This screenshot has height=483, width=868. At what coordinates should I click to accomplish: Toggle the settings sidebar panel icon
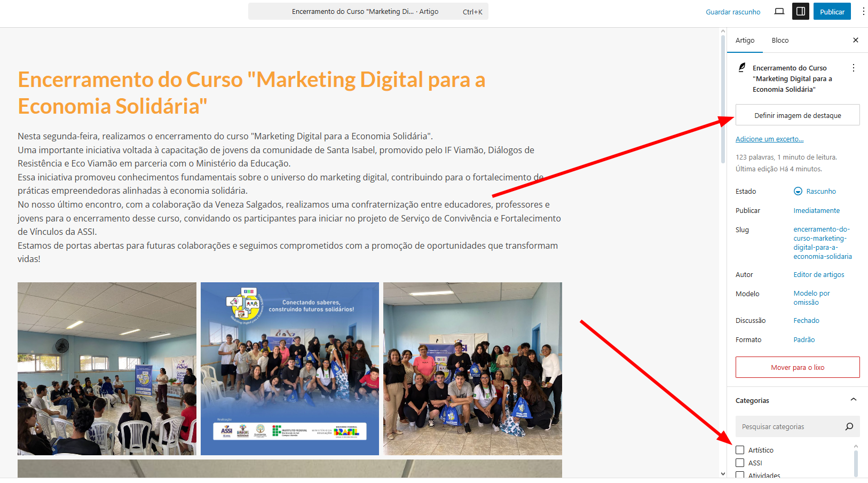point(800,11)
